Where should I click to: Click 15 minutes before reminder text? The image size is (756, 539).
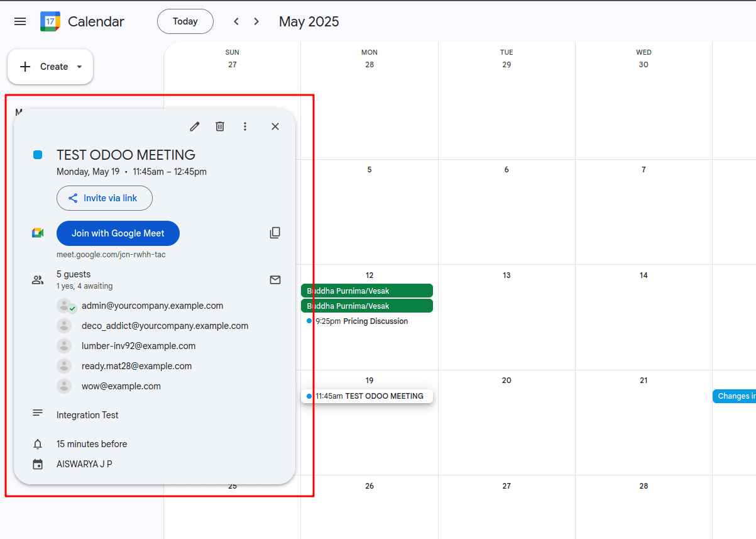click(92, 444)
